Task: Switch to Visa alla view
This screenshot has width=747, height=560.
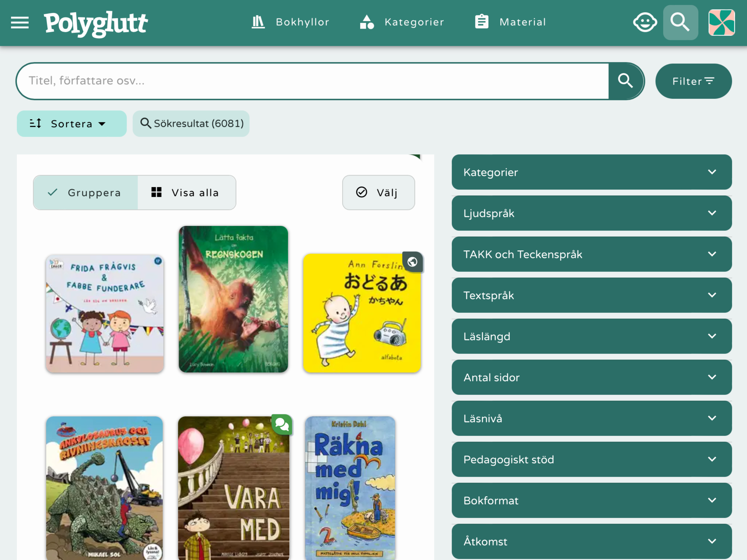Action: (x=186, y=192)
